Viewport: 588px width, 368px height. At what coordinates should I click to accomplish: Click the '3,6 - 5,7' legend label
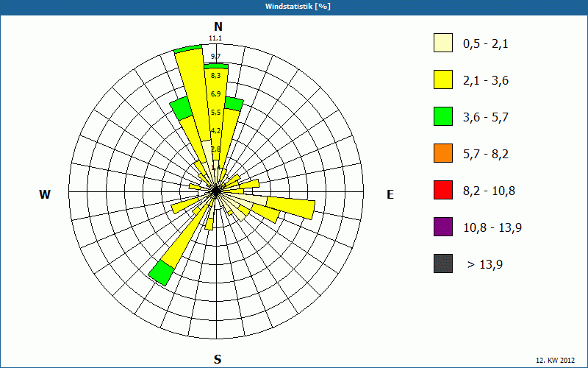(486, 118)
